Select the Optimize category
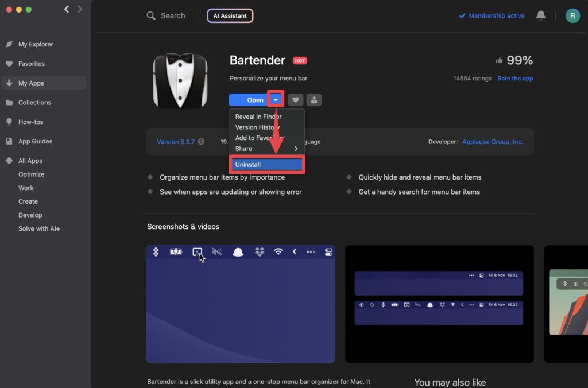 [32, 174]
